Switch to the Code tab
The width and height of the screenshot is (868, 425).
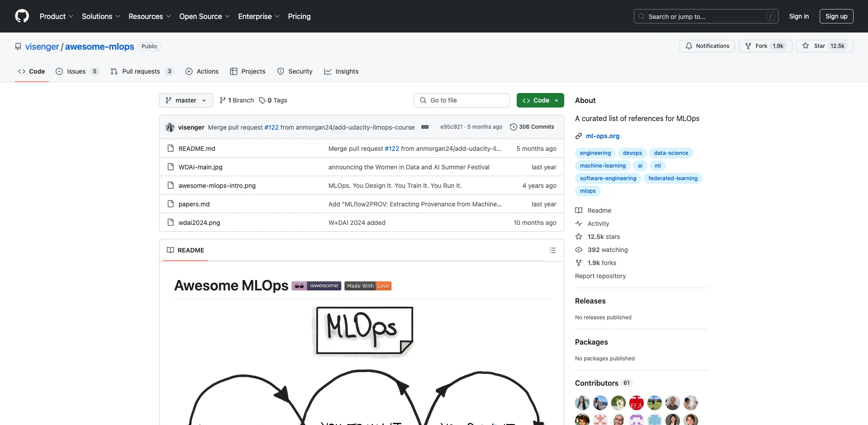click(31, 71)
